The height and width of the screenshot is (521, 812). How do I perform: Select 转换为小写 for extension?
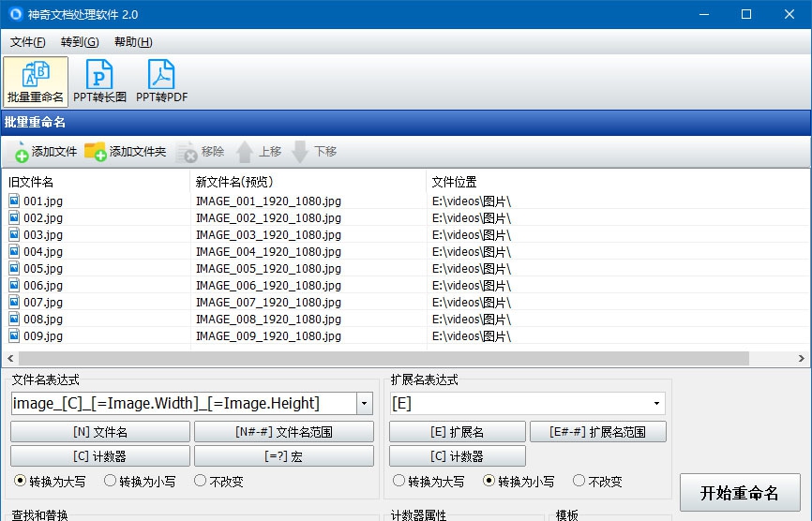(489, 481)
